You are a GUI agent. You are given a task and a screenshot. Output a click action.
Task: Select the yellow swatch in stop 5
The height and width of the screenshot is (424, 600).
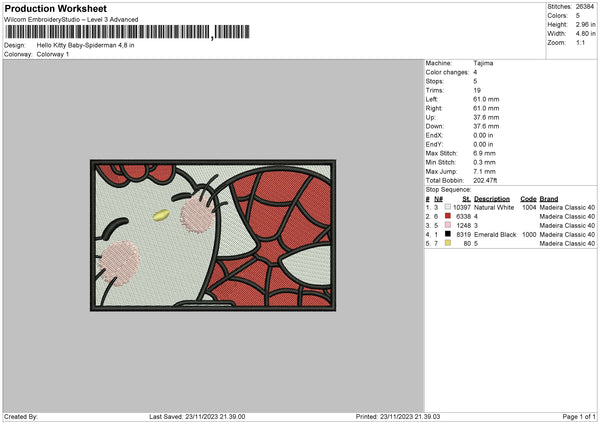pos(447,243)
